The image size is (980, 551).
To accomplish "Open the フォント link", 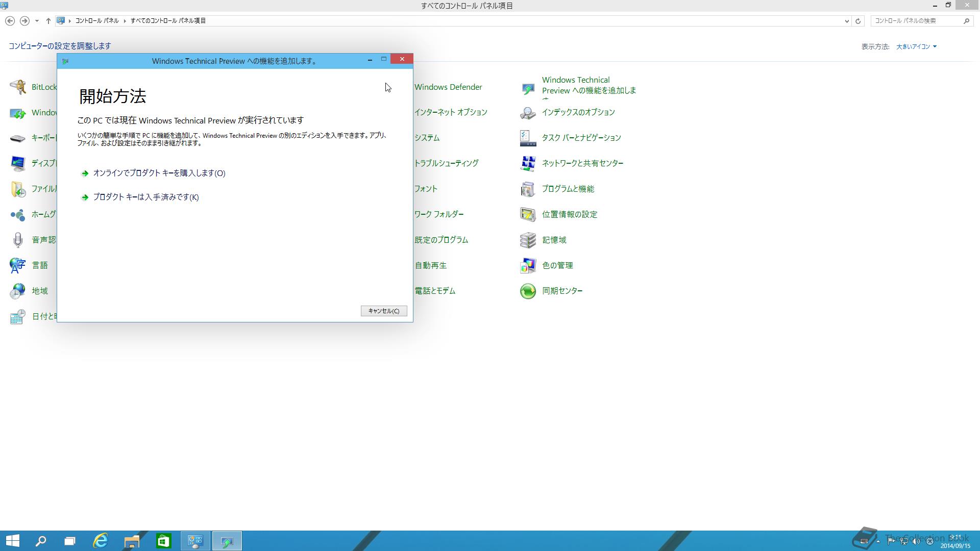I will [x=426, y=189].
